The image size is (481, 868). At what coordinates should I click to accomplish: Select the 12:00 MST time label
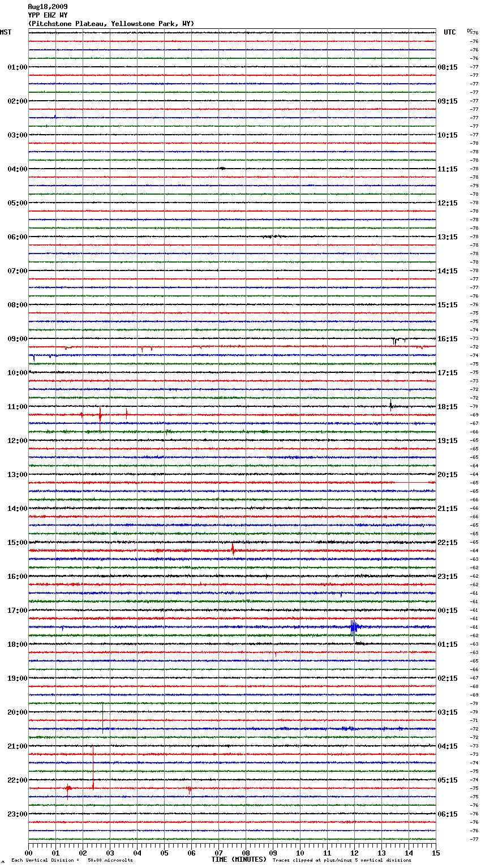coord(17,441)
